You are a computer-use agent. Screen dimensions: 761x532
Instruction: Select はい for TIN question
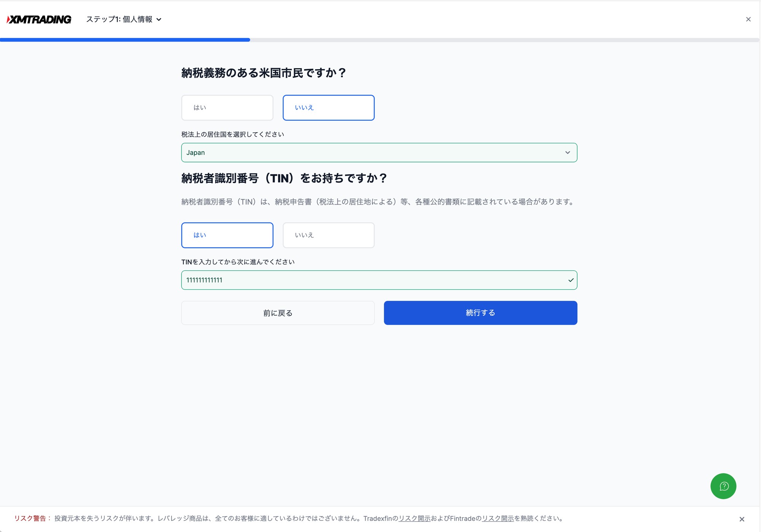pos(227,235)
